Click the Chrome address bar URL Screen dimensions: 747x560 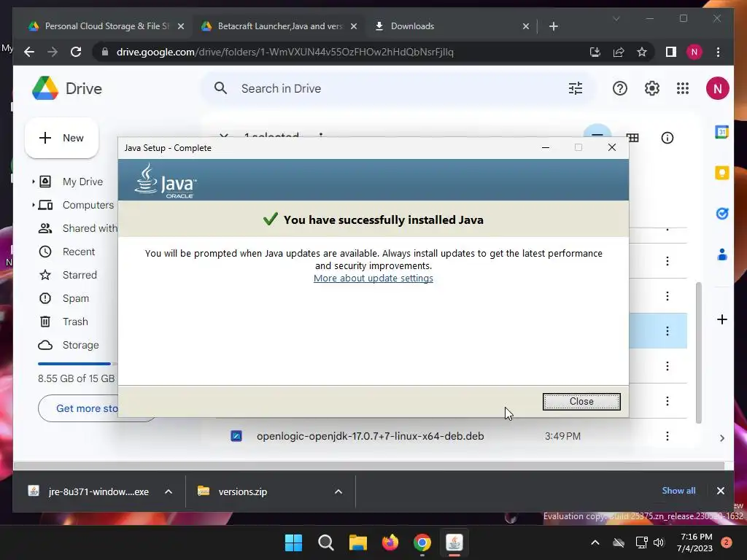(x=285, y=52)
